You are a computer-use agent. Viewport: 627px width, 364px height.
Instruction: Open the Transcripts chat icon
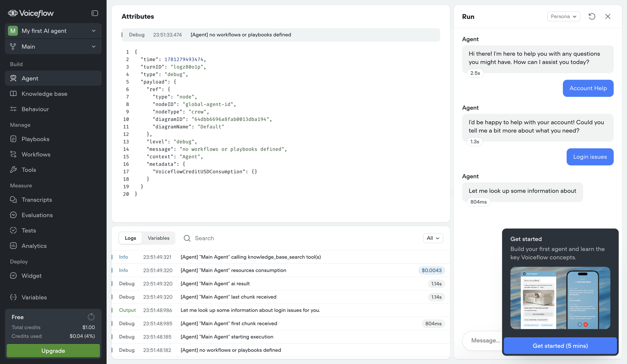coord(13,200)
